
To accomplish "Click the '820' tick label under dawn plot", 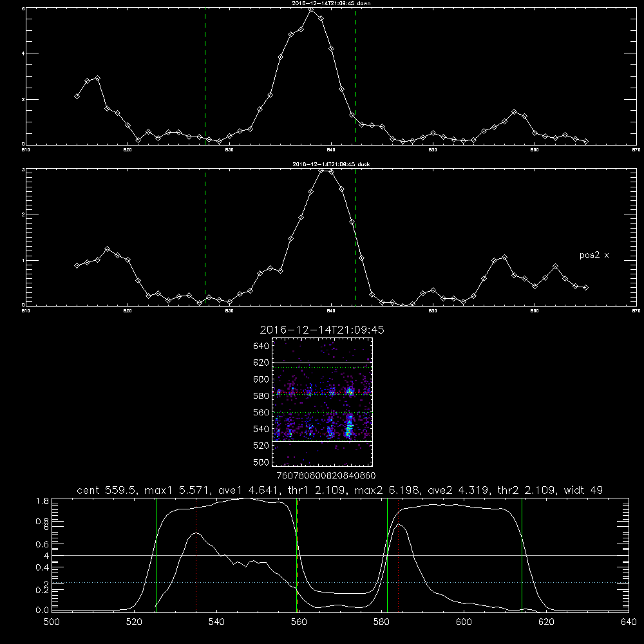I will tap(128, 150).
